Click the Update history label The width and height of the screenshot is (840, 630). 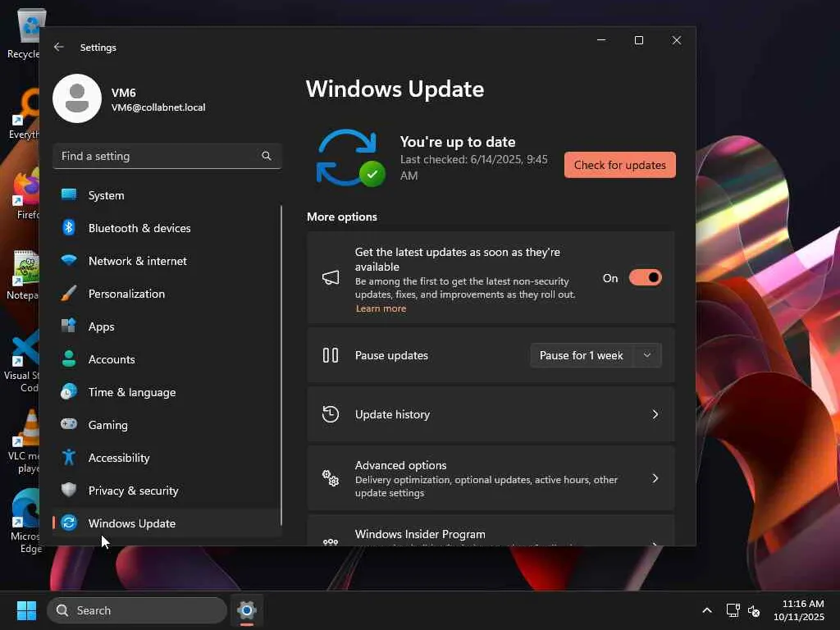pyautogui.click(x=392, y=414)
